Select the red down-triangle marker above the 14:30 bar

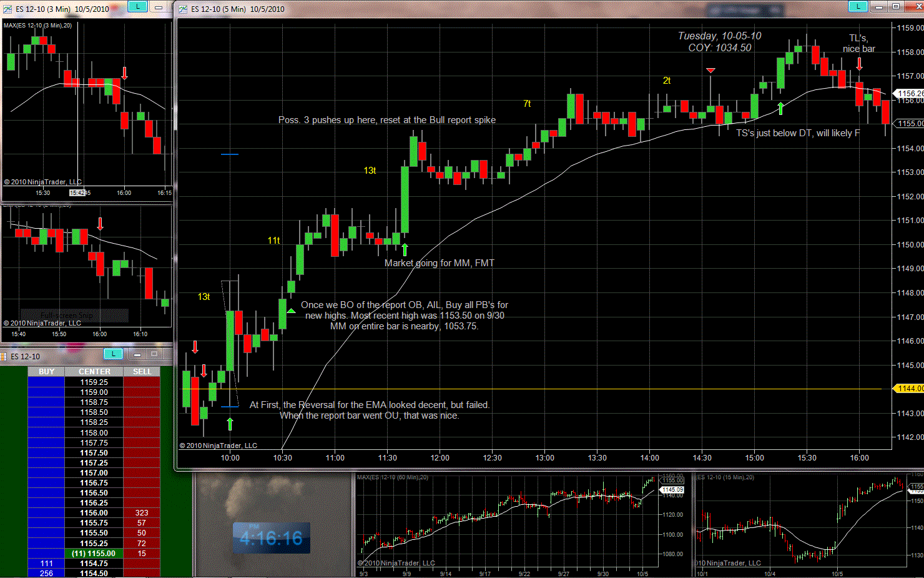pyautogui.click(x=710, y=71)
